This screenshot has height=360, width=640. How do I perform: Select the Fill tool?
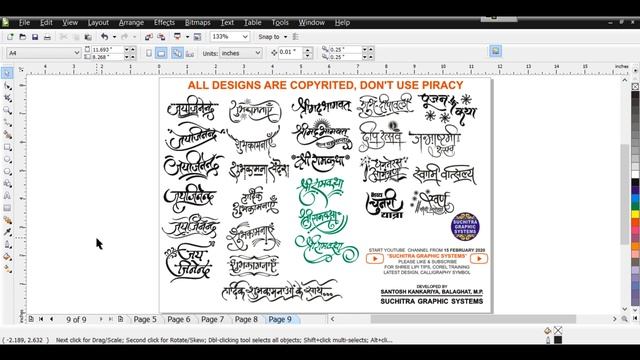[x=7, y=257]
